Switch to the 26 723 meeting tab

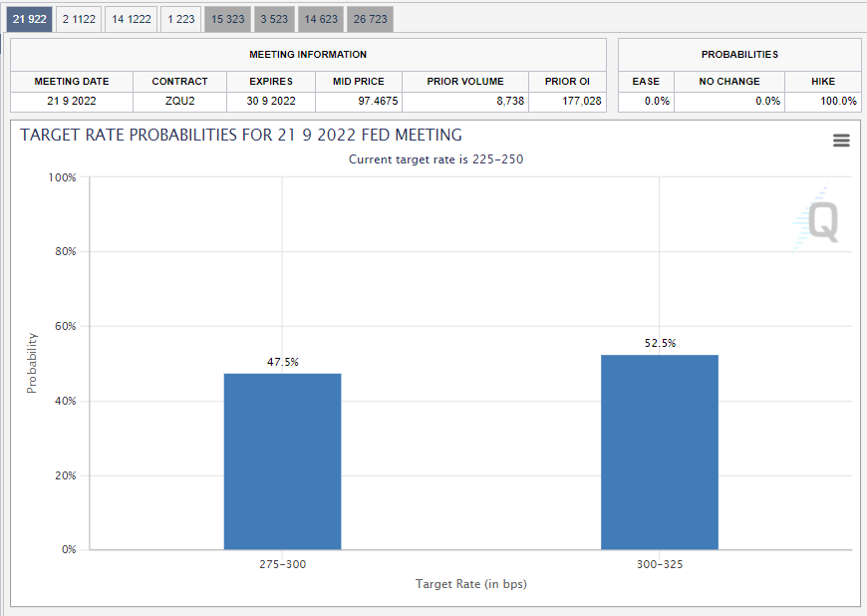point(370,19)
